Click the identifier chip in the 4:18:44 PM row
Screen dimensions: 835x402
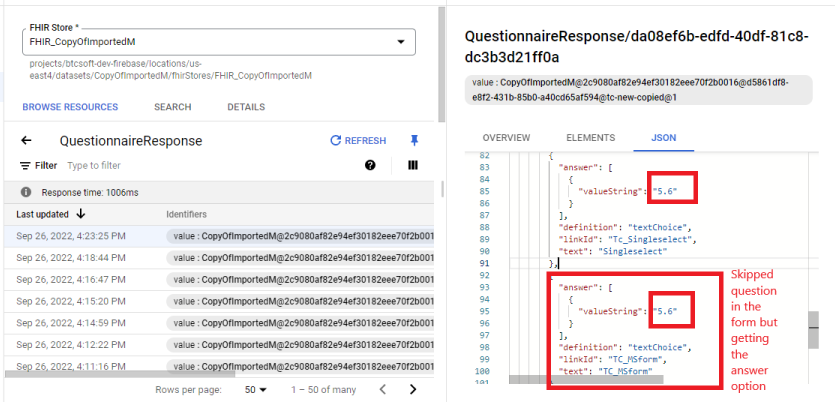[300, 258]
